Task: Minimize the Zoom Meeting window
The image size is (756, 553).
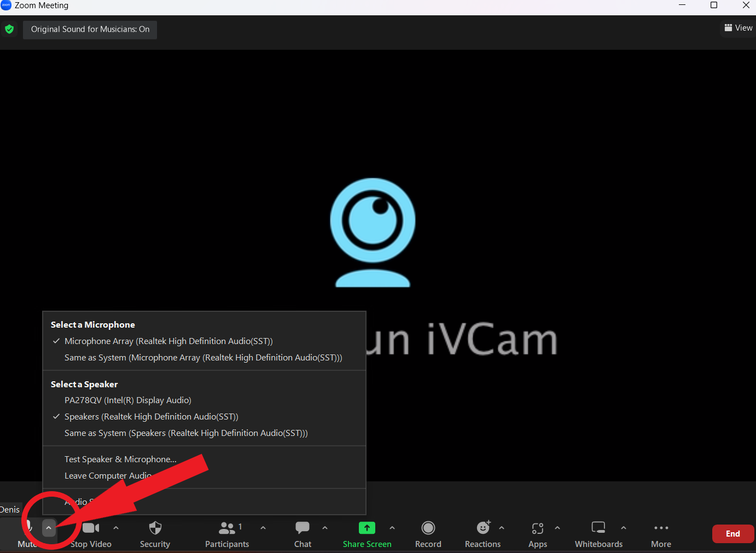Action: point(682,5)
